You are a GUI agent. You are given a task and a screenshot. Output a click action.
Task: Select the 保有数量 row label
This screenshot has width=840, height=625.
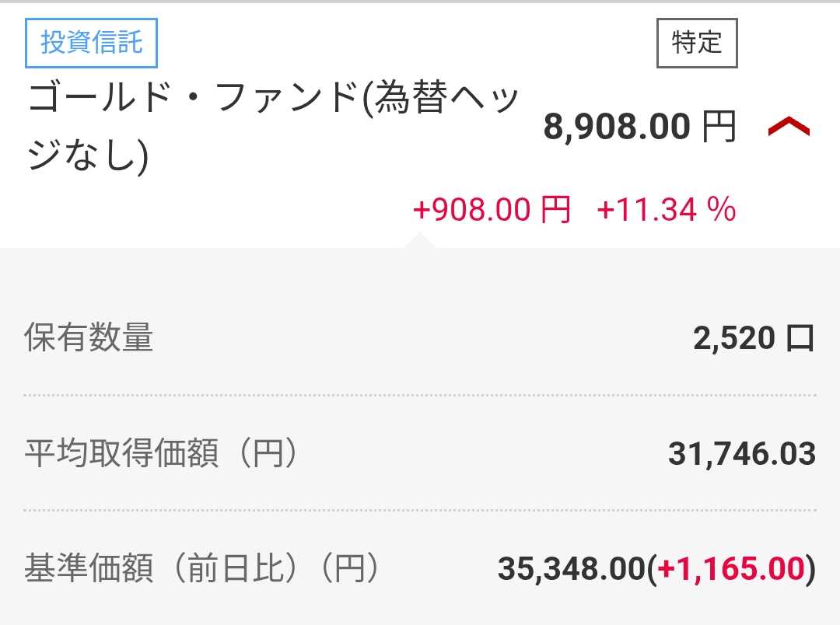[x=89, y=338]
